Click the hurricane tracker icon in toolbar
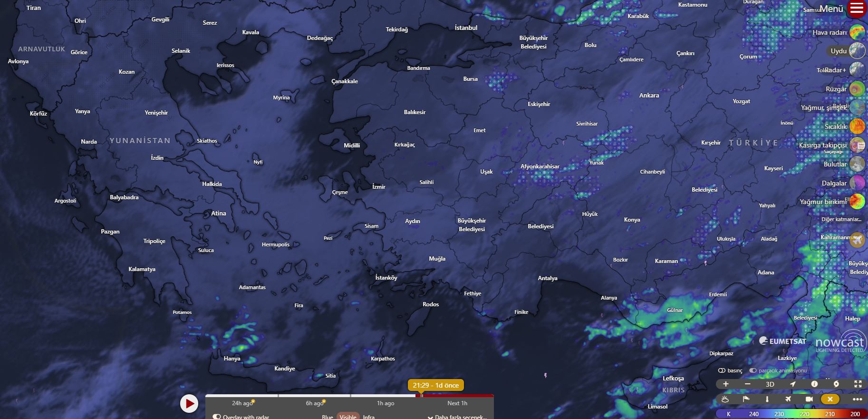 tap(836, 384)
